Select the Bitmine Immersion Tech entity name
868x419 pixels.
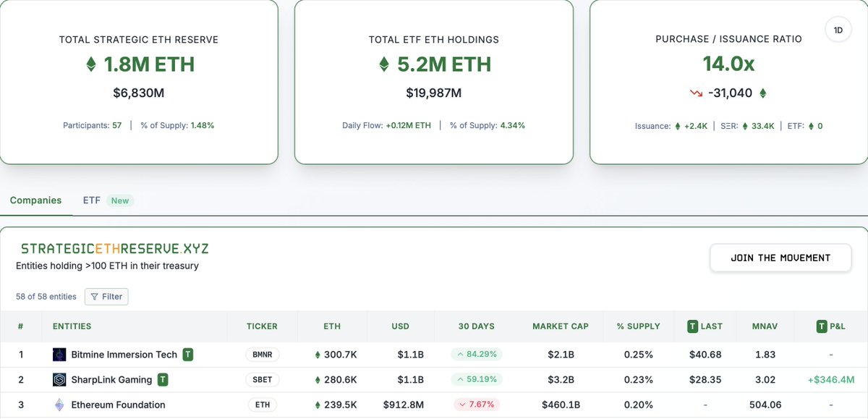pos(124,355)
